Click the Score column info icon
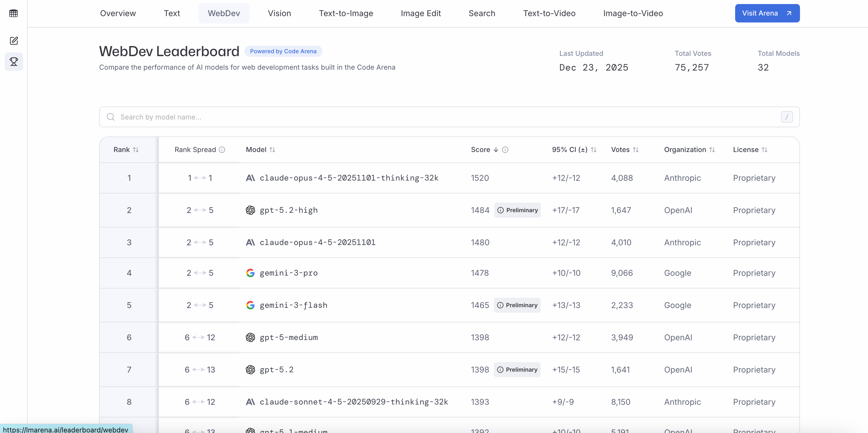The height and width of the screenshot is (433, 868). point(505,150)
